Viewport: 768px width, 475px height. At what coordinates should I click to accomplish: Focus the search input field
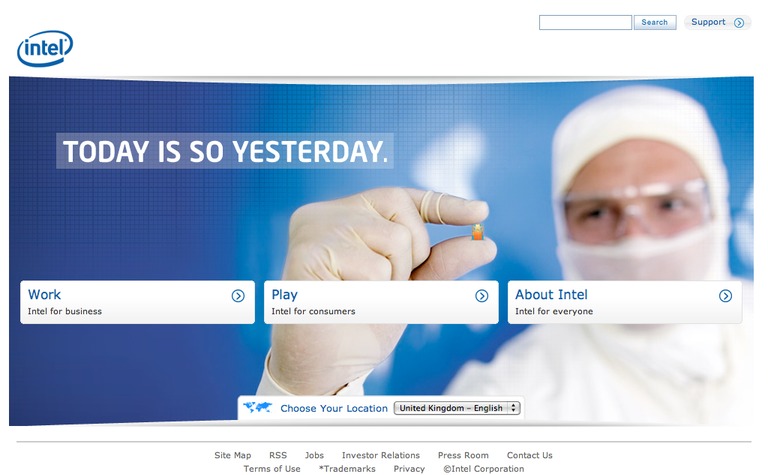(585, 23)
